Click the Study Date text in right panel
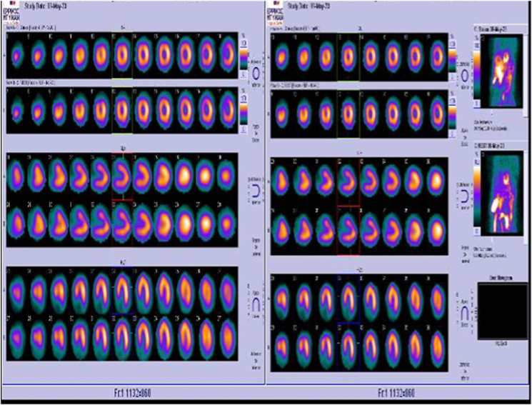The width and height of the screenshot is (532, 405). pyautogui.click(x=308, y=6)
